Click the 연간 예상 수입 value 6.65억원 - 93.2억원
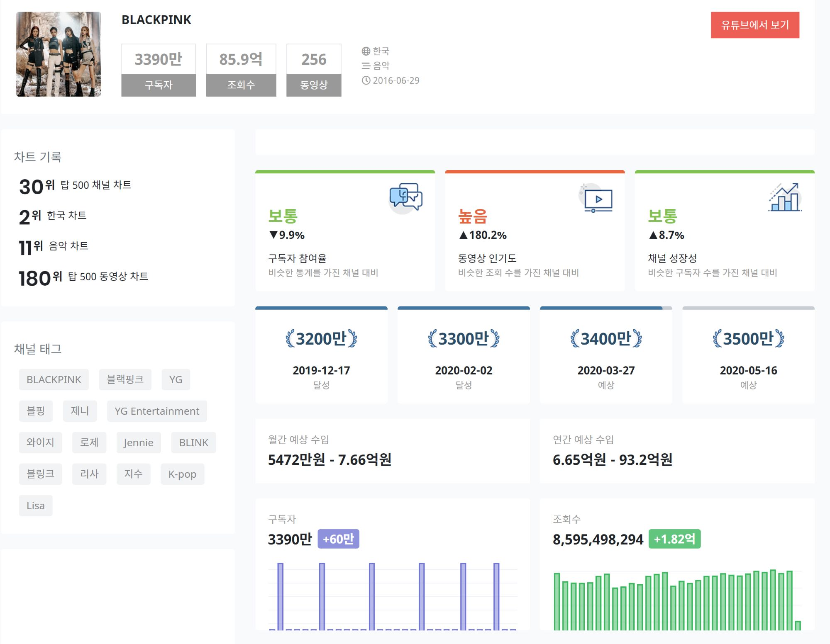830x644 pixels. (x=613, y=459)
